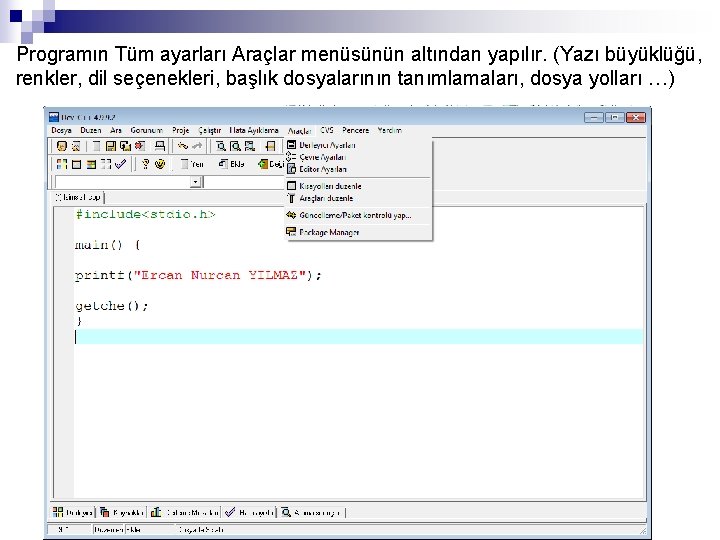Open the Proje menu
The width and height of the screenshot is (720, 540).
[x=180, y=130]
